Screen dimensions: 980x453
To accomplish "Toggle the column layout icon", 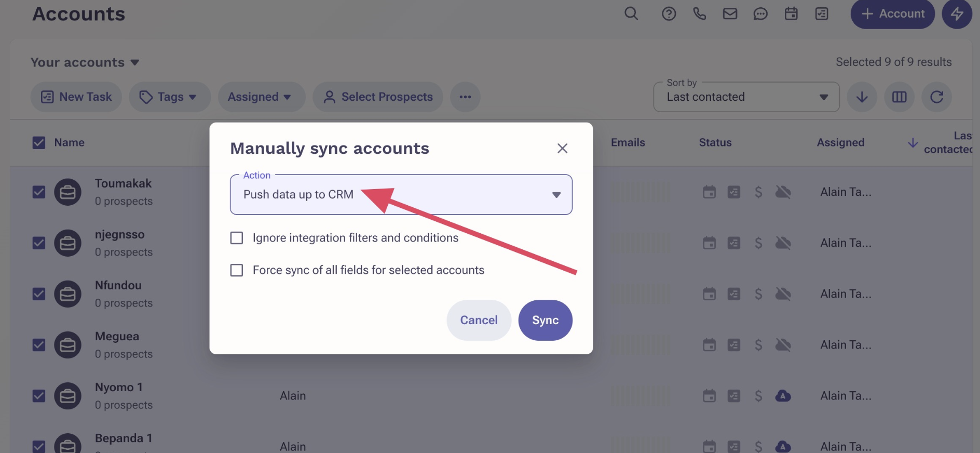I will pyautogui.click(x=899, y=97).
